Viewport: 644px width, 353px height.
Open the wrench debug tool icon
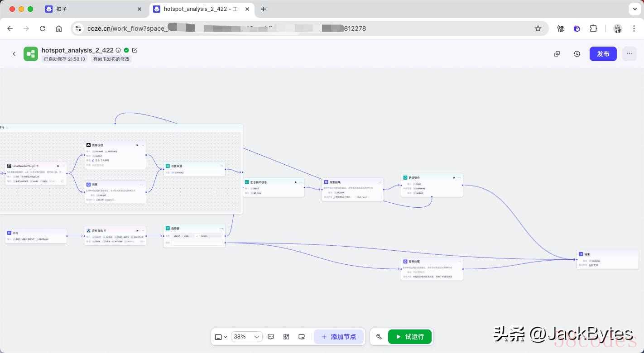pyautogui.click(x=379, y=337)
